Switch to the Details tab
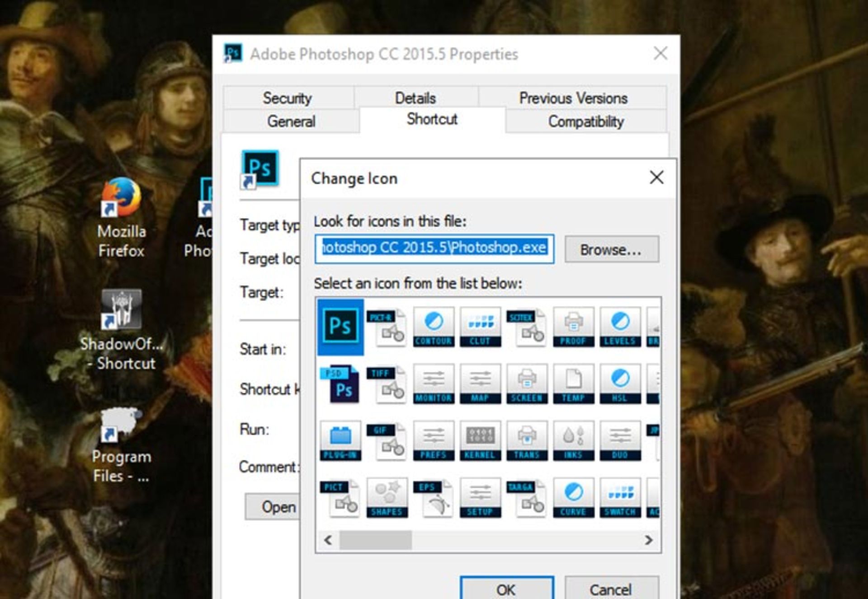868x599 pixels. tap(415, 98)
